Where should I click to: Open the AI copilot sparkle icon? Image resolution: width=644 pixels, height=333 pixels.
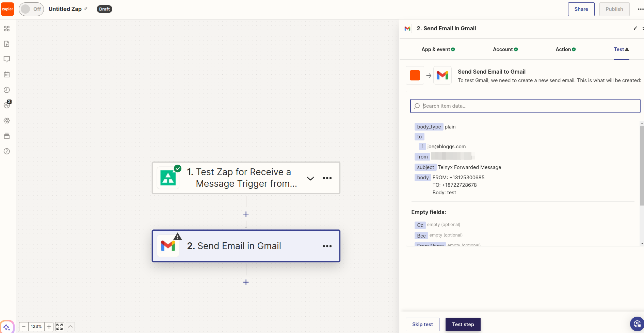7,327
